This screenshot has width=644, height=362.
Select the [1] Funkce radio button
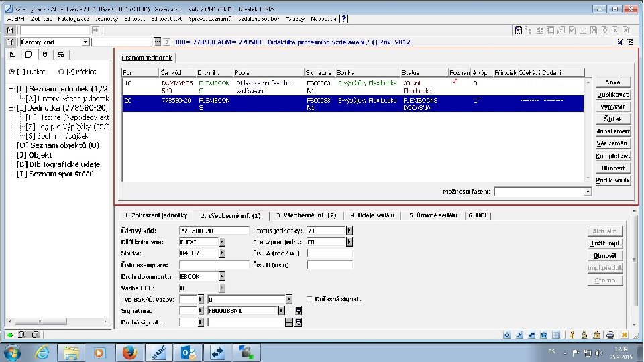pyautogui.click(x=12, y=72)
